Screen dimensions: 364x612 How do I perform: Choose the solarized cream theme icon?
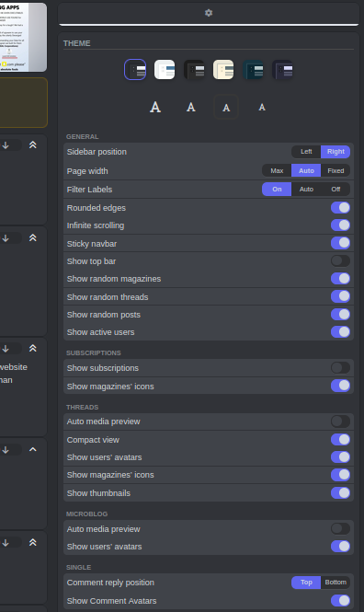point(223,70)
